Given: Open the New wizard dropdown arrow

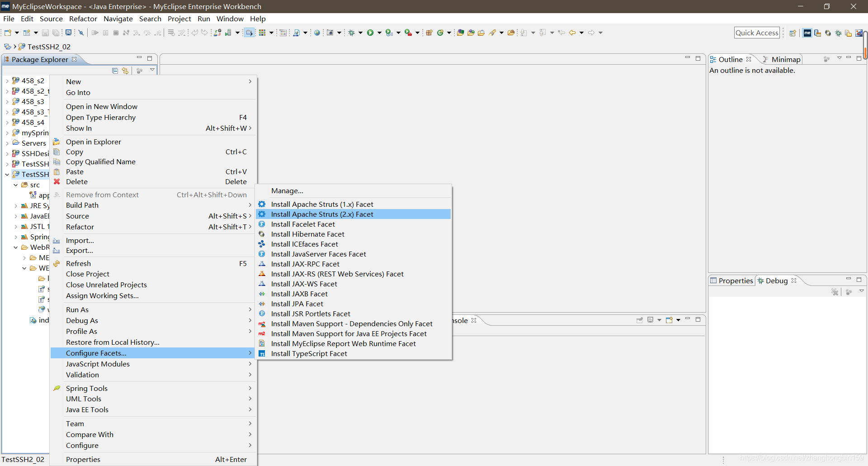Looking at the screenshot, I should tap(17, 33).
